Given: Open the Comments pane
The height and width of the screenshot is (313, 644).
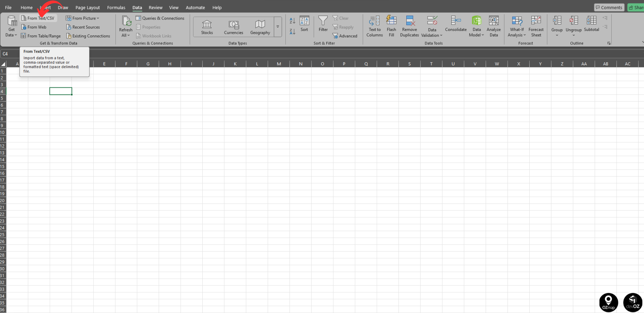Looking at the screenshot, I should tap(609, 7).
